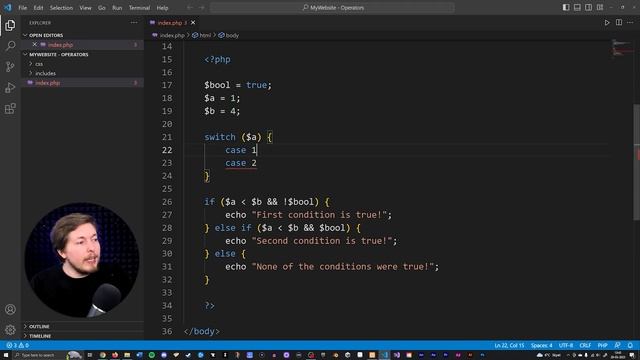Click the Run PHP file play icon
The width and height of the screenshot is (640, 360).
(x=607, y=23)
